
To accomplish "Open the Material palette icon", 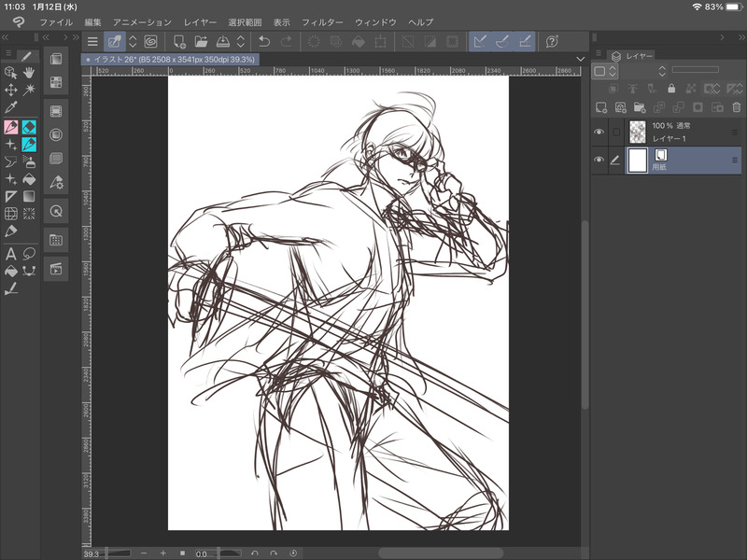I will pos(56,240).
